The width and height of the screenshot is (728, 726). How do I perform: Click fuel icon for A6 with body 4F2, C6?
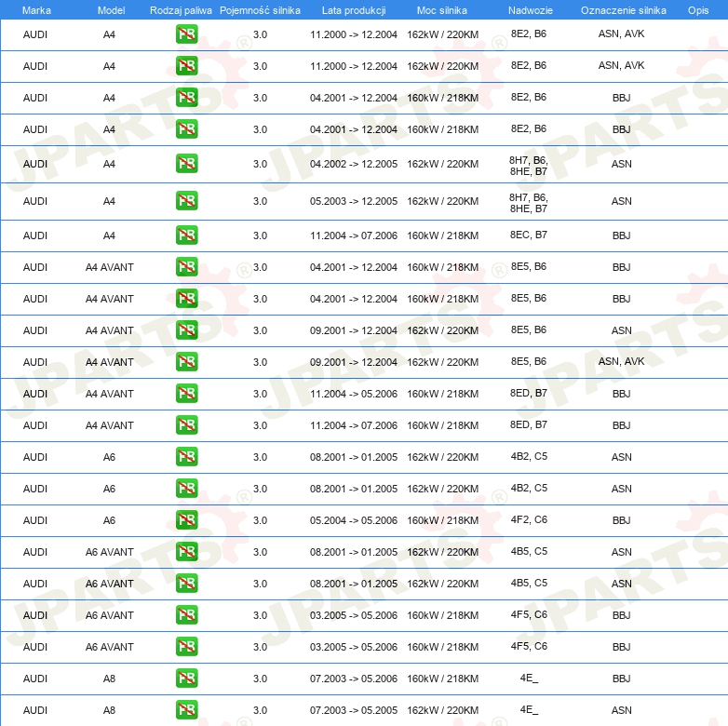(186, 520)
